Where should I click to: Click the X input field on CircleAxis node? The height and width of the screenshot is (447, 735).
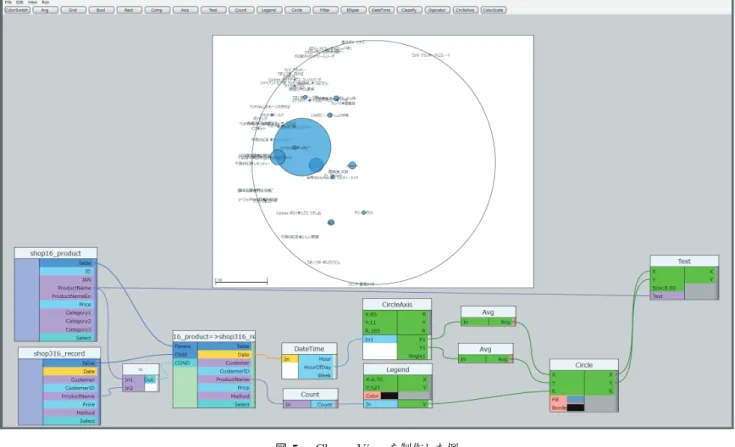click(380, 314)
